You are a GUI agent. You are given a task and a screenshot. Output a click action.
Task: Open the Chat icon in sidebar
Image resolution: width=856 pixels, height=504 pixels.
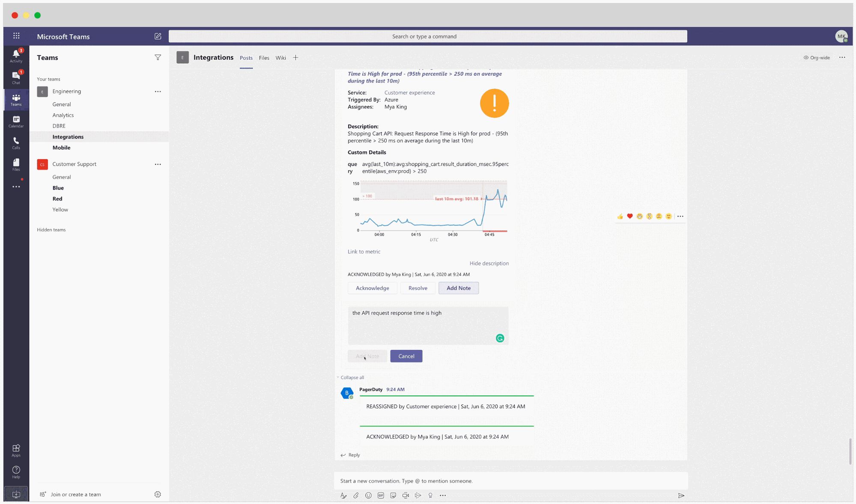click(16, 77)
